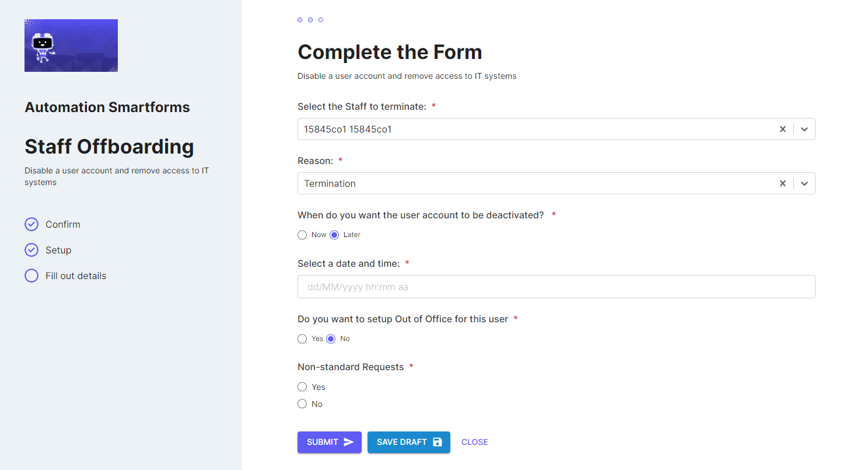Screen dimensions: 868x470
Task: Select Now for account deactivation
Action: tap(302, 235)
